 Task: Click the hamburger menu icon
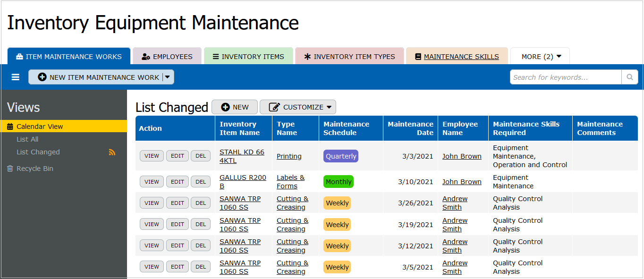pyautogui.click(x=16, y=77)
